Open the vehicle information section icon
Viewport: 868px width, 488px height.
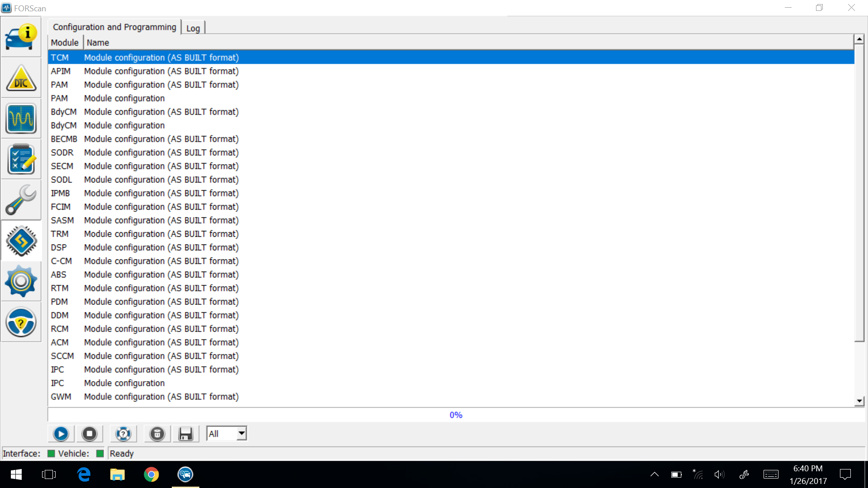tap(21, 37)
